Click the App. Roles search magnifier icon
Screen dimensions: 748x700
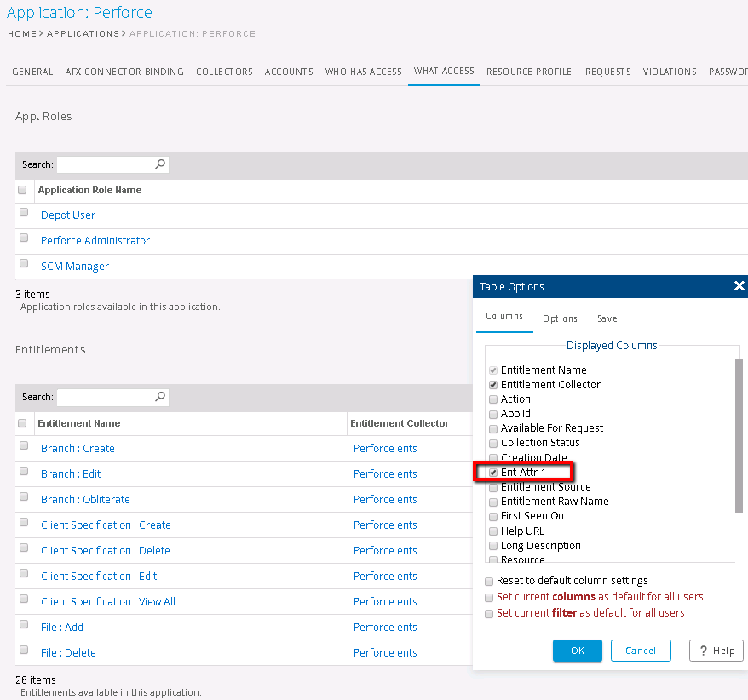pos(160,164)
